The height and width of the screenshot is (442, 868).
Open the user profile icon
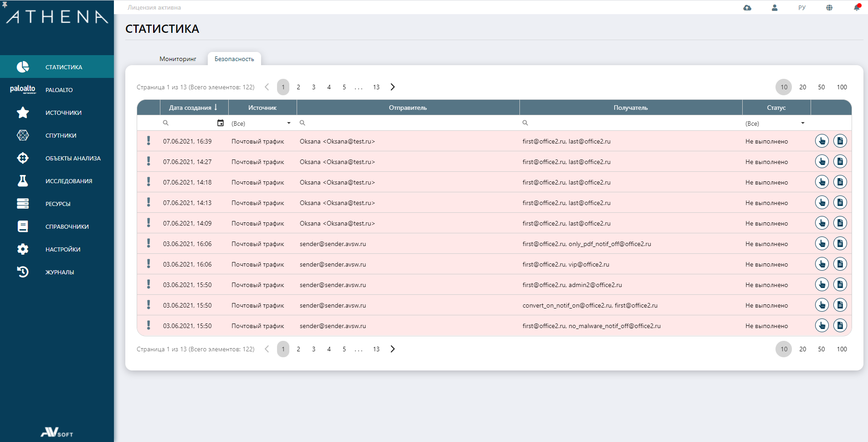pos(775,8)
